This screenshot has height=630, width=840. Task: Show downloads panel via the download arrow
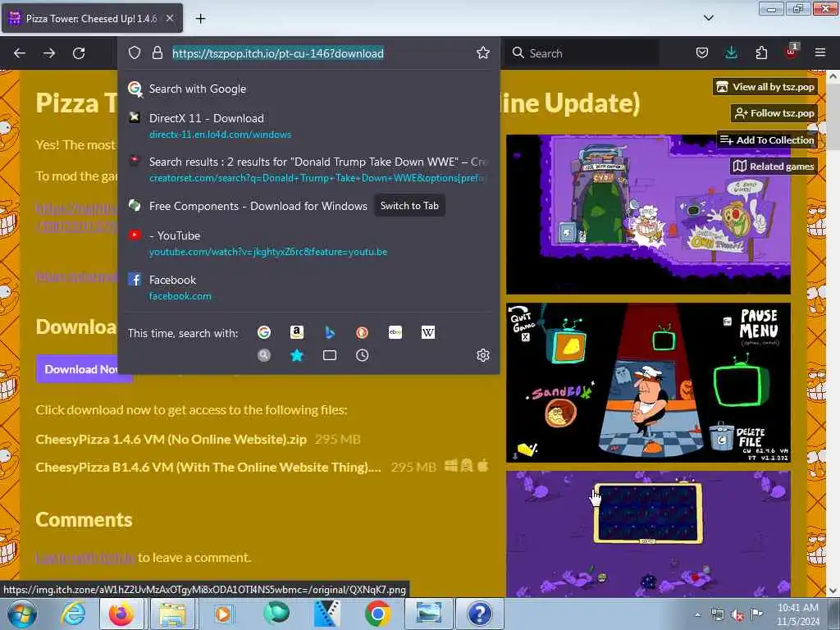[731, 52]
